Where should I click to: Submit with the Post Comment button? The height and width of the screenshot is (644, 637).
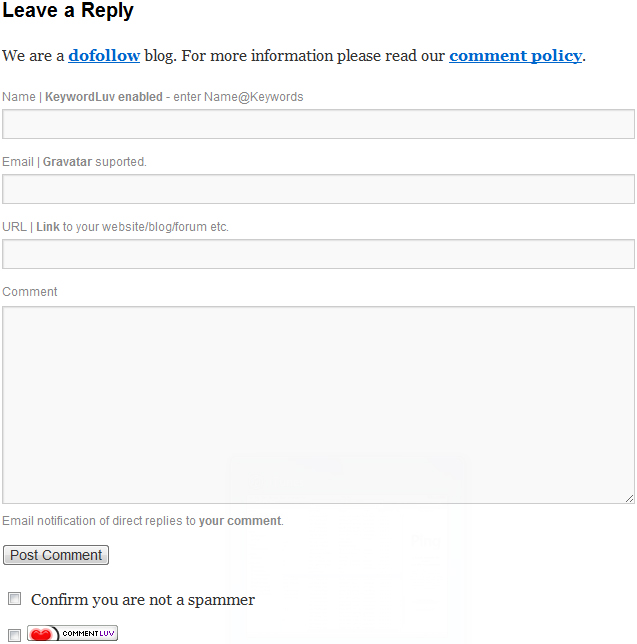[x=56, y=555]
